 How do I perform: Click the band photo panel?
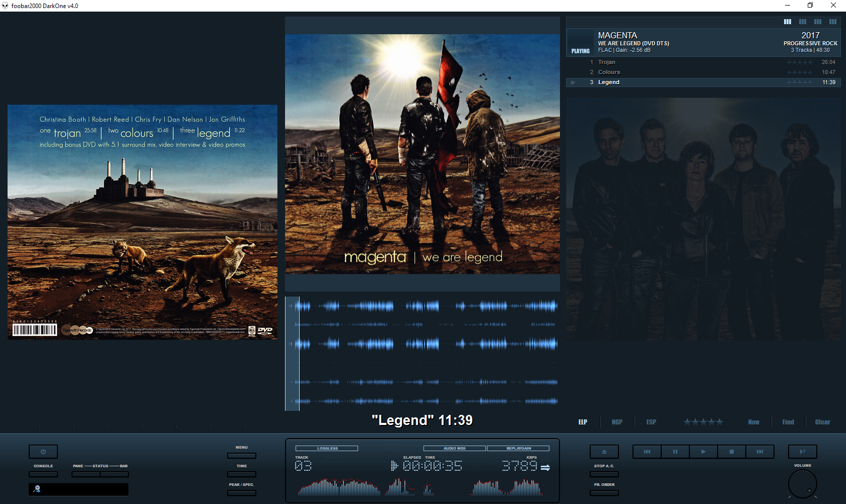click(x=703, y=219)
